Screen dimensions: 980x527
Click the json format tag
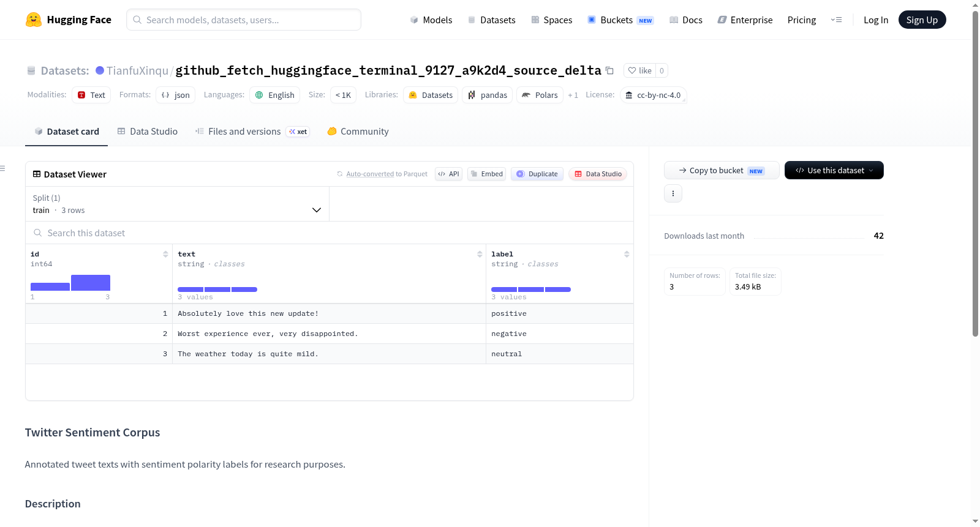(x=175, y=95)
